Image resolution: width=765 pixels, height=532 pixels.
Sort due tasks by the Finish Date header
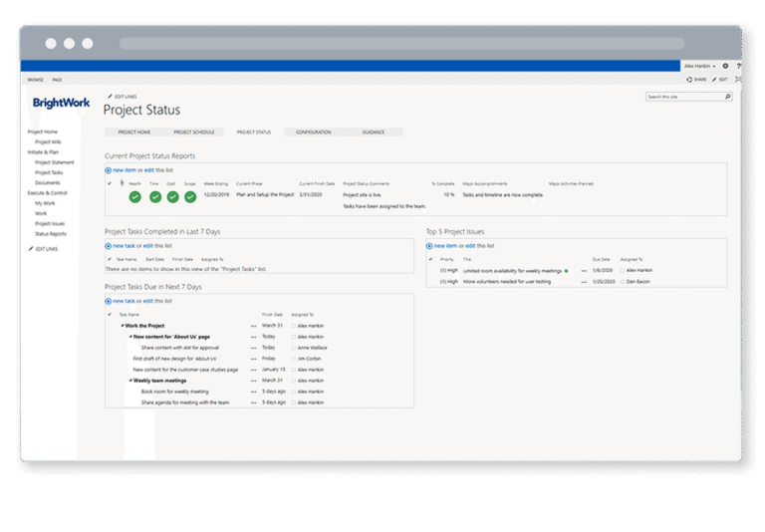(272, 315)
